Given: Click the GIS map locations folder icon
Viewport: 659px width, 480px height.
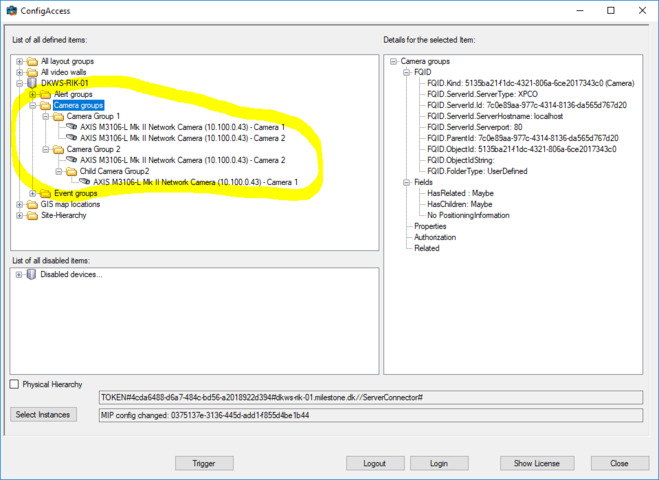Looking at the screenshot, I should [x=33, y=204].
